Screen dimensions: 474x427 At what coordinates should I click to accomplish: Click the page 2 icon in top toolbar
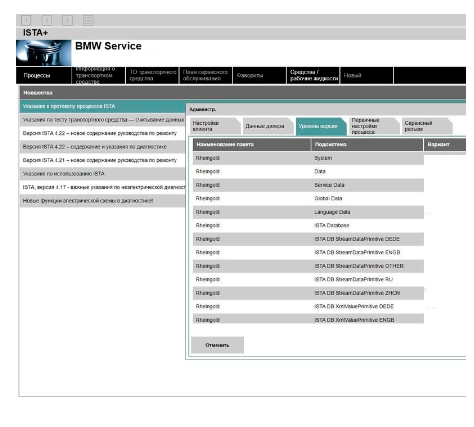[47, 21]
